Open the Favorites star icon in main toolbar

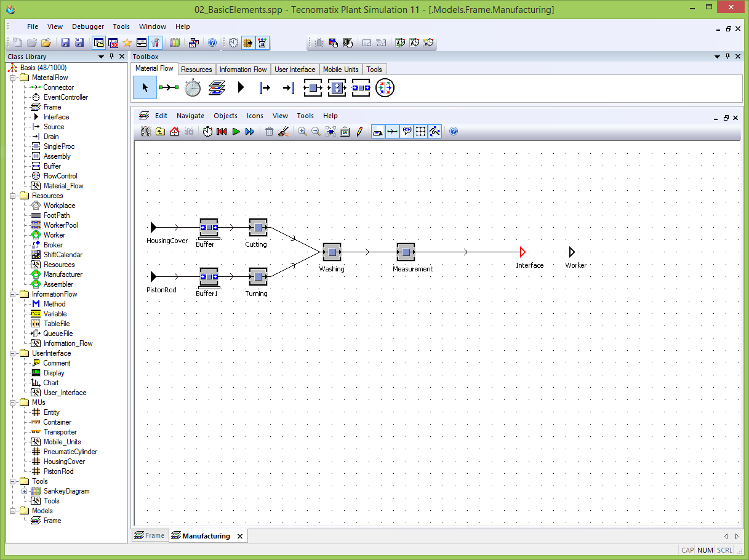tap(127, 42)
